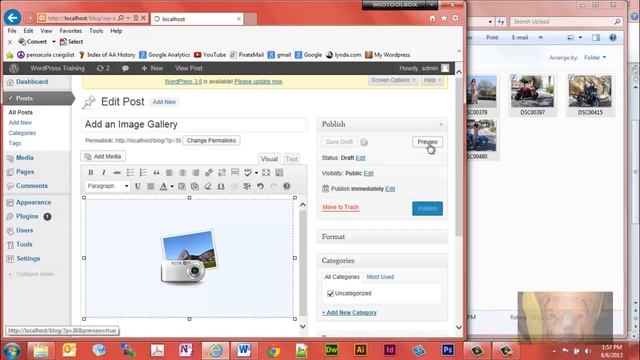Paste from Word
Viewport: 640px width, 360px height.
[x=195, y=186]
